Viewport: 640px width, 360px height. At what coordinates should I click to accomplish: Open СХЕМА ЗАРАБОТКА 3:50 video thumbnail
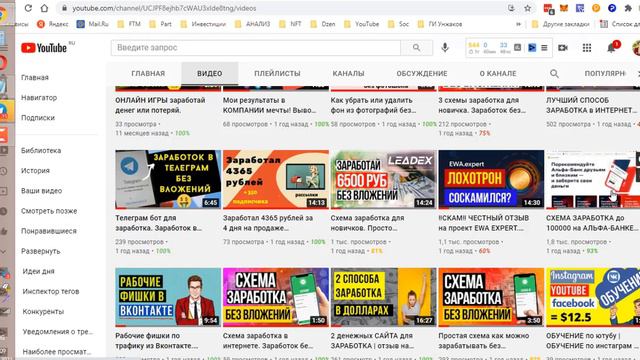[x=491, y=297]
